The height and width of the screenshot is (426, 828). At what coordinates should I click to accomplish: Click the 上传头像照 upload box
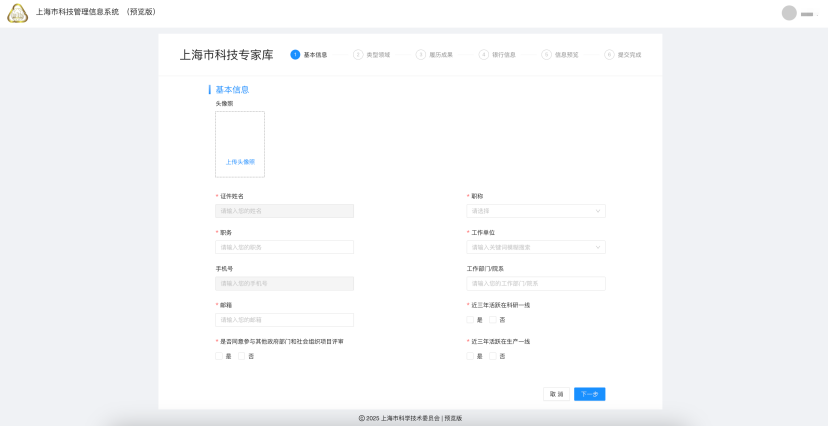click(240, 144)
